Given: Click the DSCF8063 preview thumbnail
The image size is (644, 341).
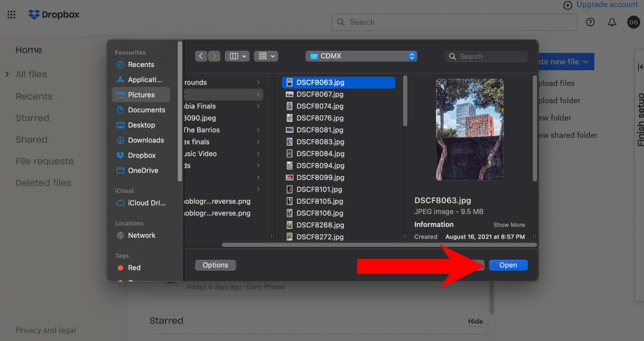Looking at the screenshot, I should point(470,130).
